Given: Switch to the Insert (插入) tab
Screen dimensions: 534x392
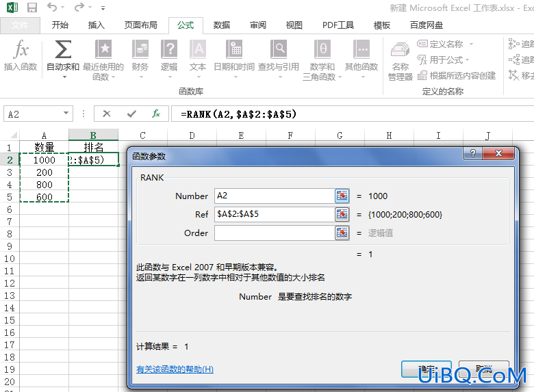Looking at the screenshot, I should click(x=97, y=25).
